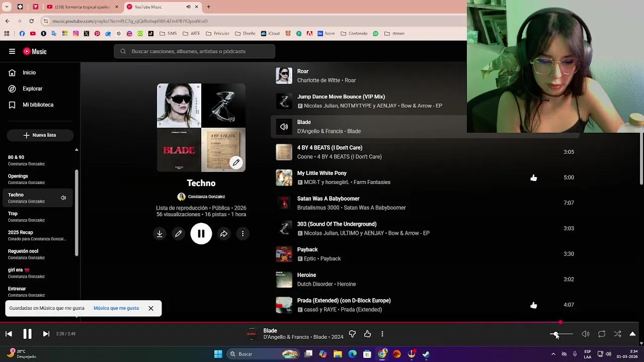The width and height of the screenshot is (644, 362).
Task: Open Charlotte de Witte artist link
Action: [318, 80]
